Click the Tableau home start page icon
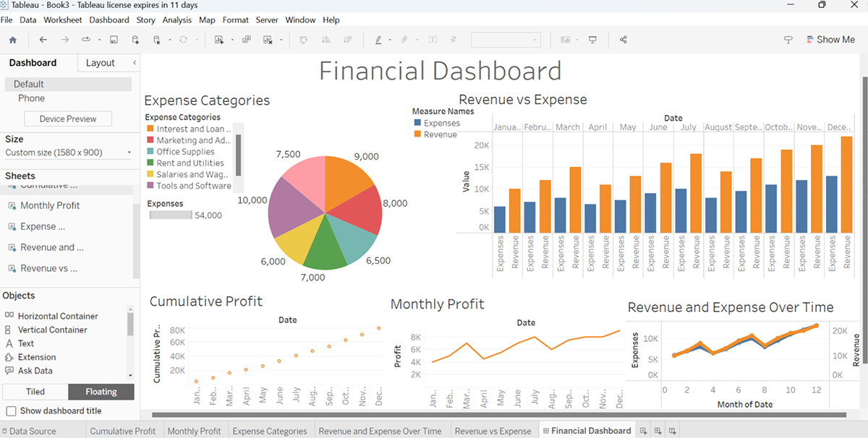 tap(12, 40)
